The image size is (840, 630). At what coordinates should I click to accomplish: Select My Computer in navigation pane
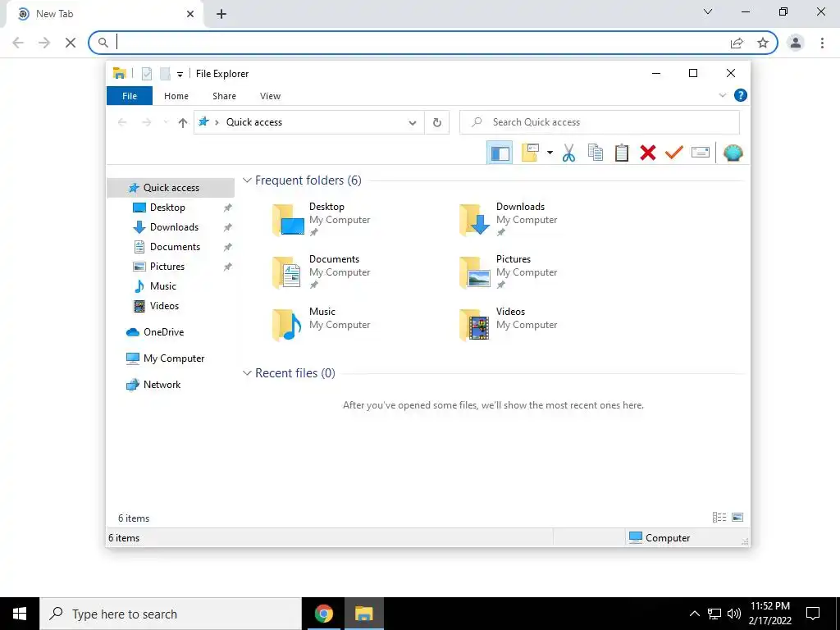tap(174, 358)
